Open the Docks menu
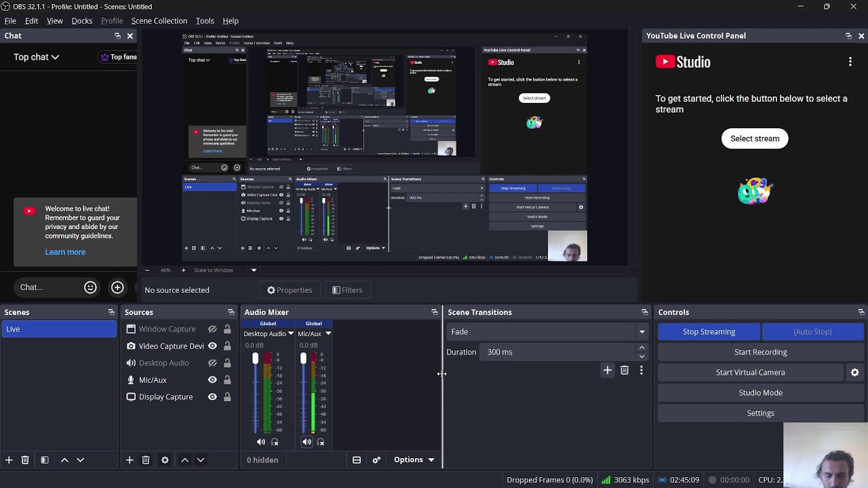 (82, 21)
